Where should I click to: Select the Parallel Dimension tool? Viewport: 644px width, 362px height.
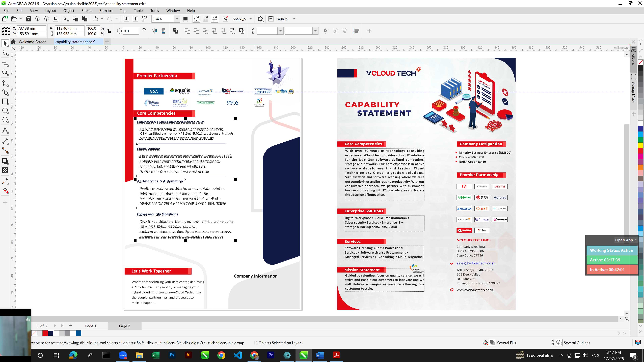tap(5, 141)
